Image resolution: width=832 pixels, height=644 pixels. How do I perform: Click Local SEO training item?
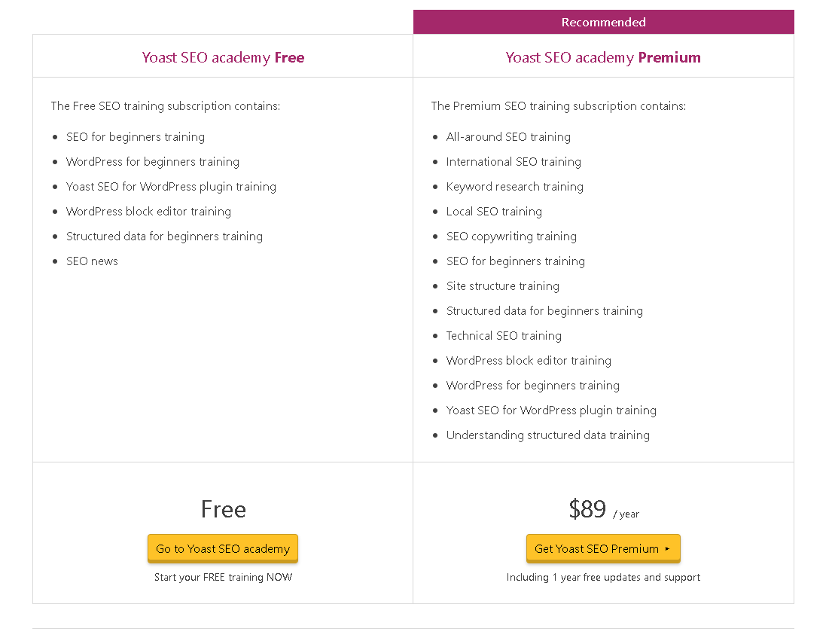(x=494, y=212)
